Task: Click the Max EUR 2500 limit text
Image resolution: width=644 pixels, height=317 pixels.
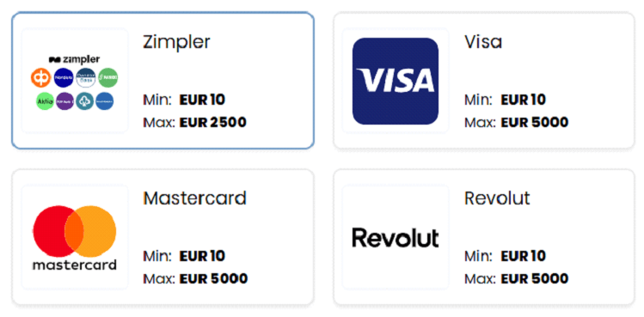Action: [194, 122]
